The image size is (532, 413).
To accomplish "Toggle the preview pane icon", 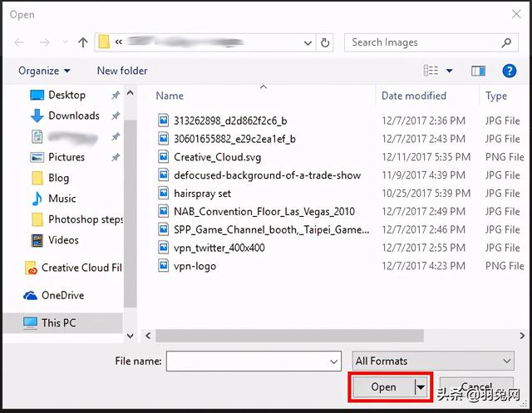I will pos(478,71).
